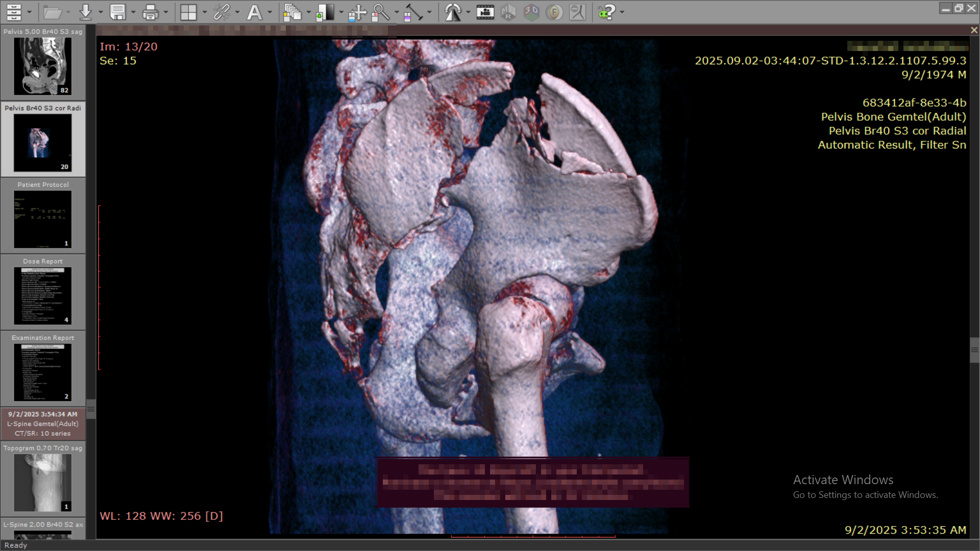Viewport: 980px width, 551px height.
Task: Start cine mode with the film-camera icon
Action: pyautogui.click(x=485, y=12)
